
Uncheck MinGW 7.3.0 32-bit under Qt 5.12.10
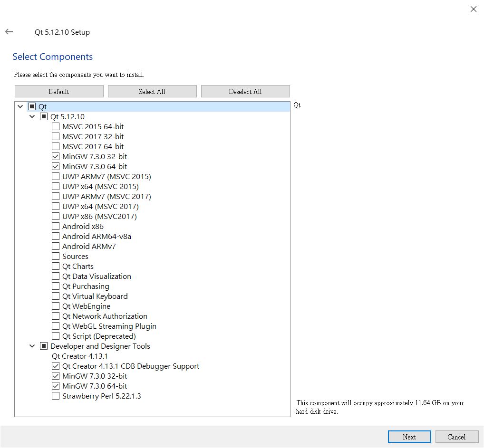[x=56, y=156]
